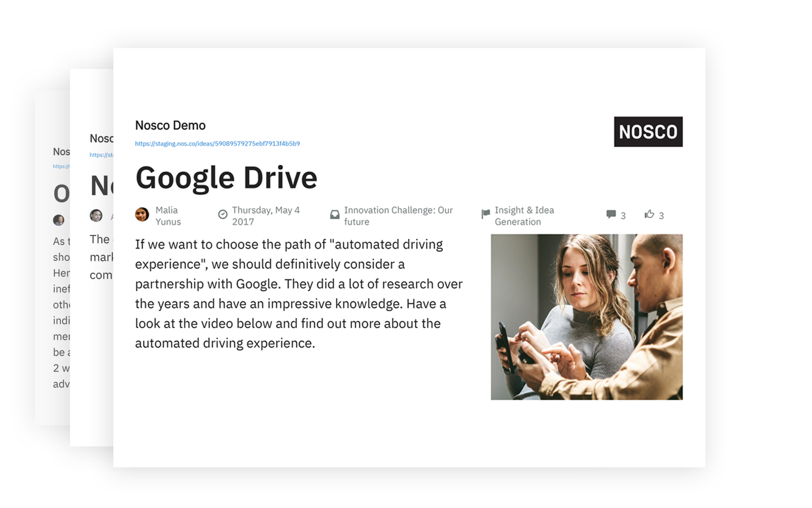This screenshot has height=508, width=812.
Task: Open the link on the rearmost background card
Action: (x=61, y=167)
